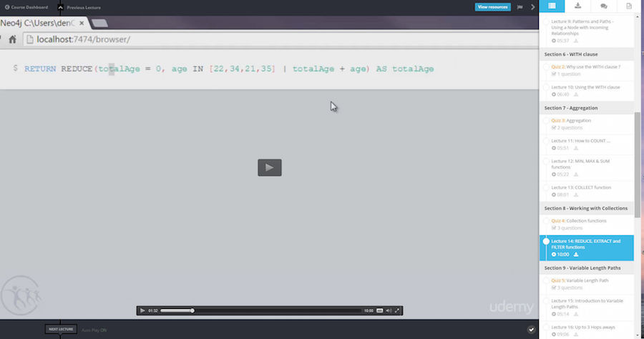The height and width of the screenshot is (339, 644).
Task: Mark Lecture 10 Using the WITH clause complete
Action: point(546,87)
